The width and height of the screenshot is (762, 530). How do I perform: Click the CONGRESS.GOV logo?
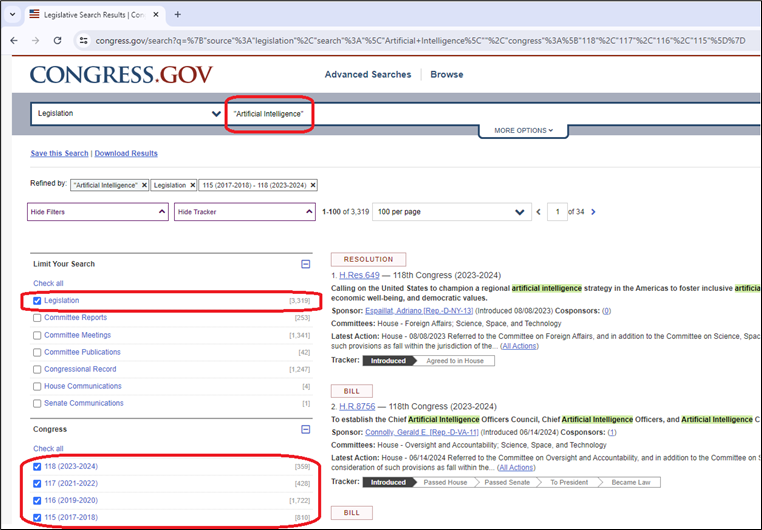tap(121, 74)
